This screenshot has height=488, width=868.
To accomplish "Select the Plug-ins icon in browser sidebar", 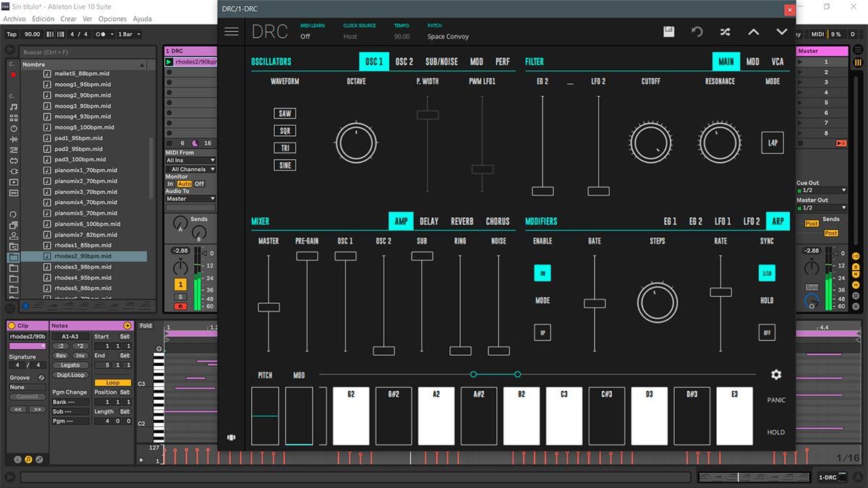I will 14,171.
